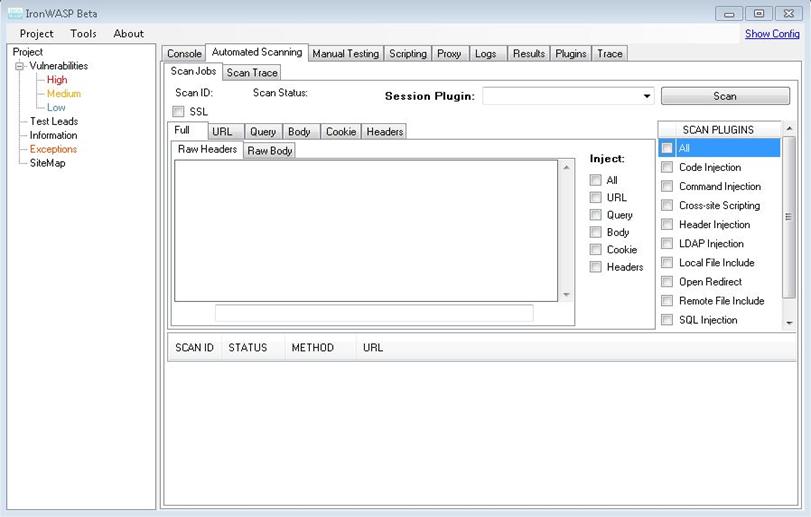Enable the SSL checkbox

pos(179,112)
